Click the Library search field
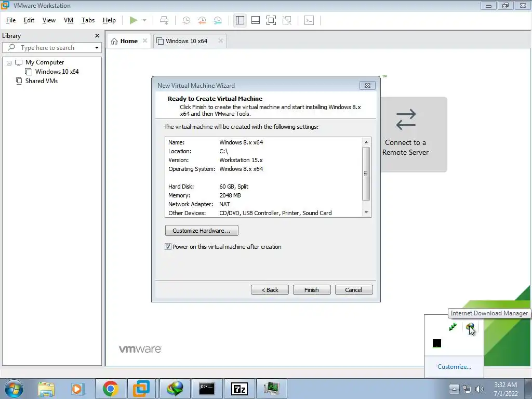The height and width of the screenshot is (399, 532). (x=51, y=48)
